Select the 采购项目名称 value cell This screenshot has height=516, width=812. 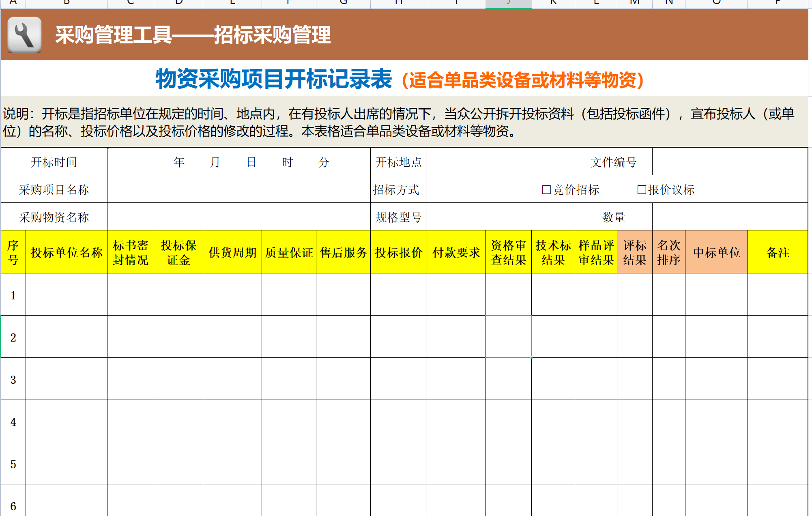(x=238, y=189)
